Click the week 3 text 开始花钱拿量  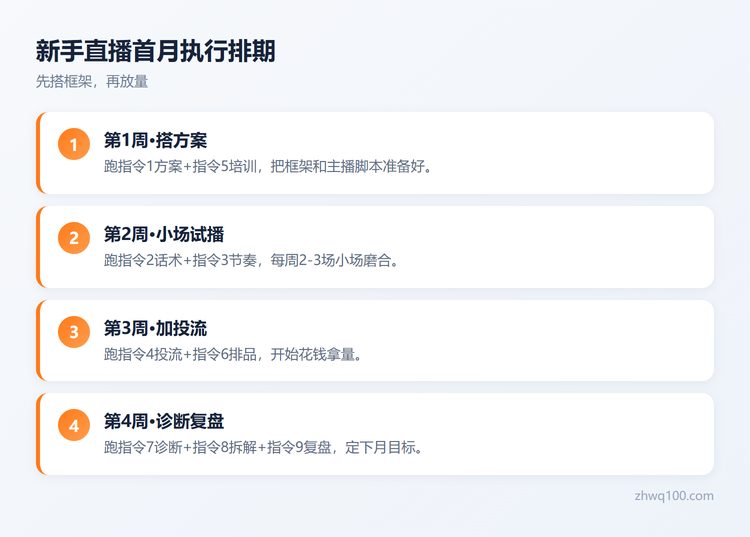[316, 354]
